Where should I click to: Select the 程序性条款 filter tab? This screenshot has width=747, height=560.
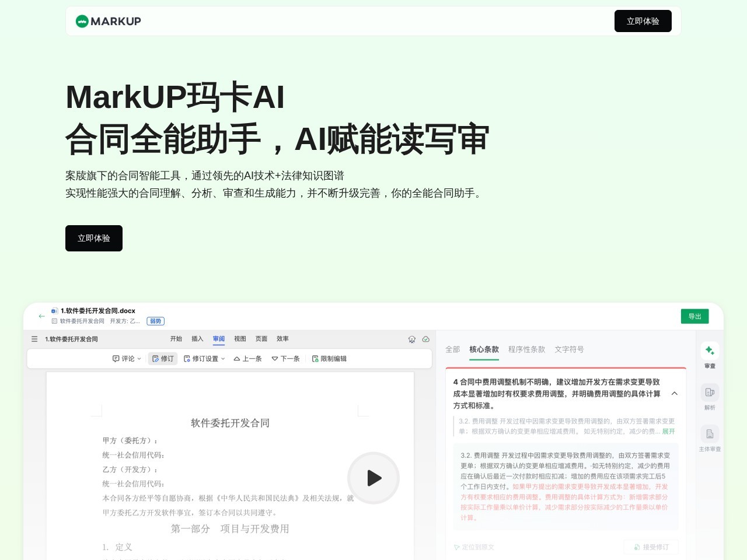[526, 349]
